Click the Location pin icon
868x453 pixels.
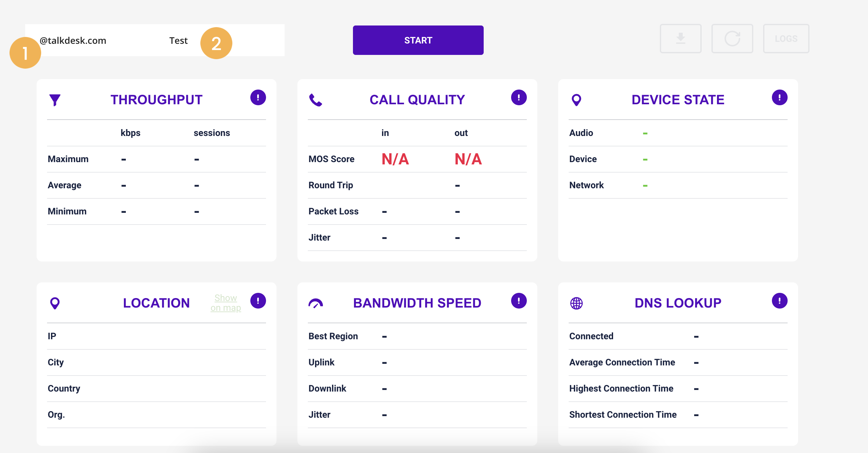pyautogui.click(x=55, y=303)
